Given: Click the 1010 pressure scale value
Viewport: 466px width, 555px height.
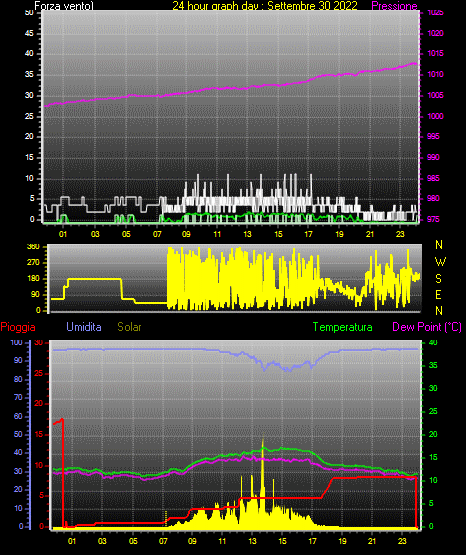Looking at the screenshot, I should click(x=435, y=74).
